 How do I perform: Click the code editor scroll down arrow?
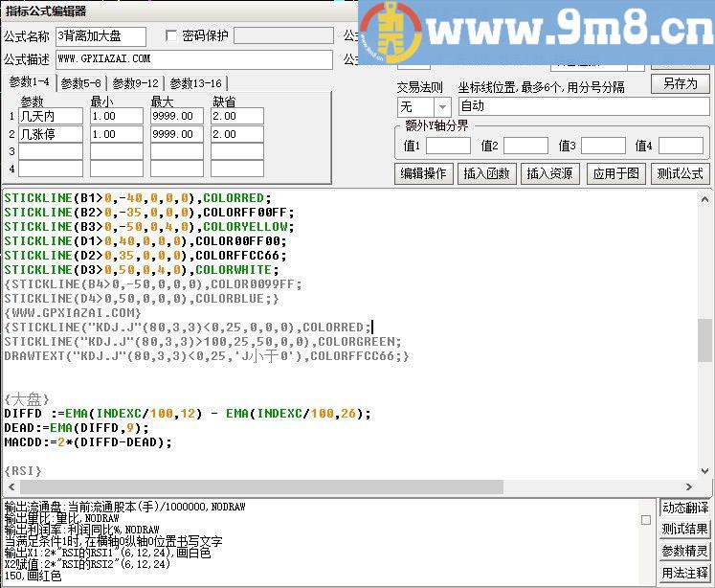704,471
